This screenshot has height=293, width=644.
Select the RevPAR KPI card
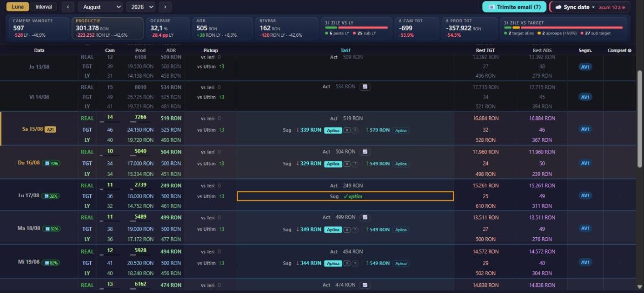287,28
